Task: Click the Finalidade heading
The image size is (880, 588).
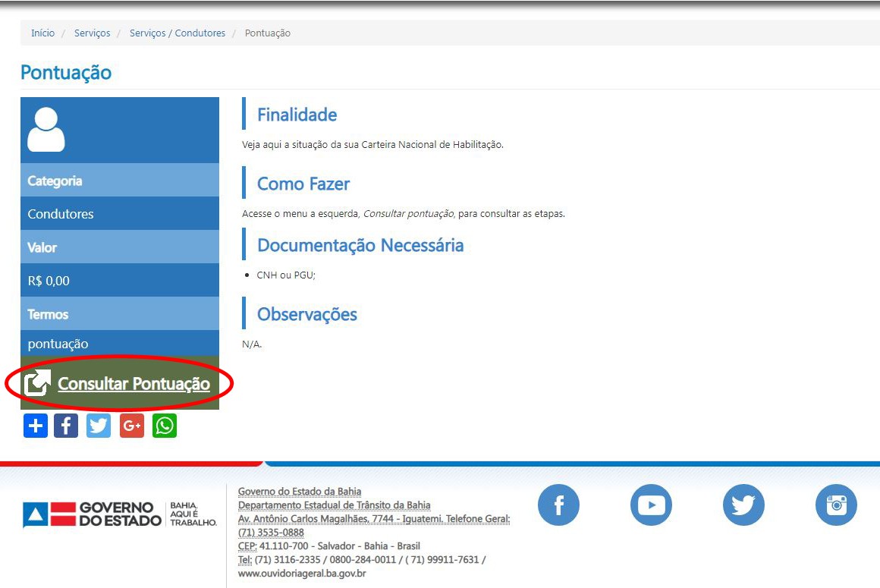Action: [x=297, y=115]
